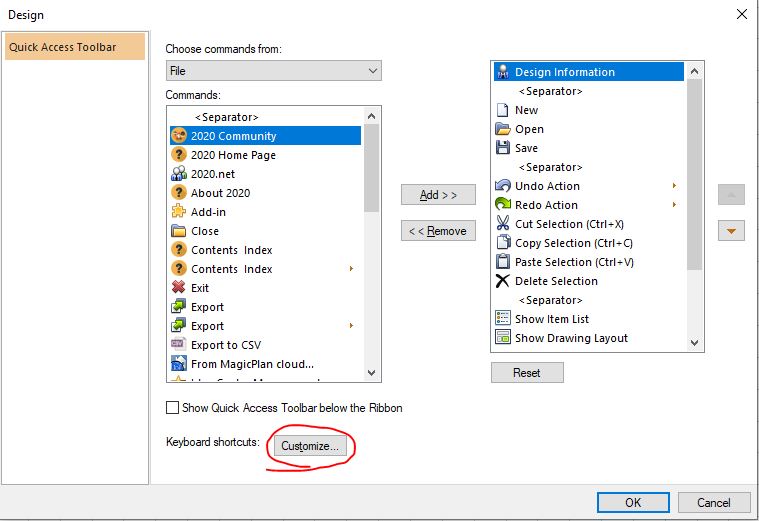Enable Show Quick Access Toolbar below the Ribbon
The image size is (759, 521).
point(173,408)
